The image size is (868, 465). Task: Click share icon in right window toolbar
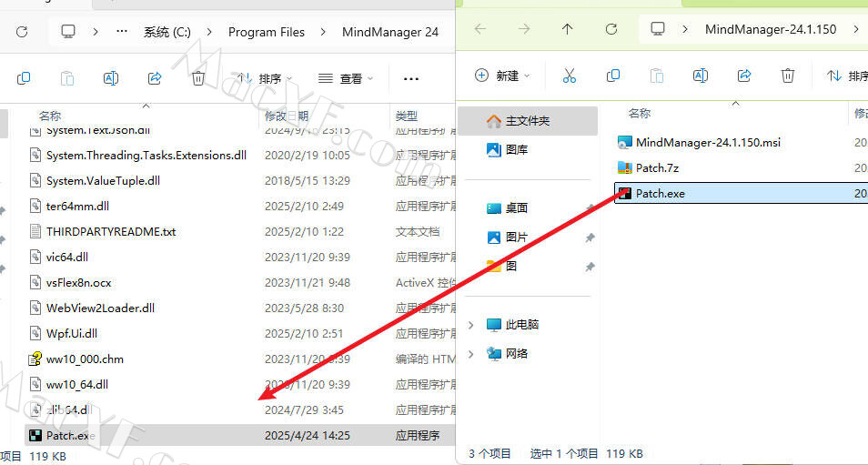[744, 76]
